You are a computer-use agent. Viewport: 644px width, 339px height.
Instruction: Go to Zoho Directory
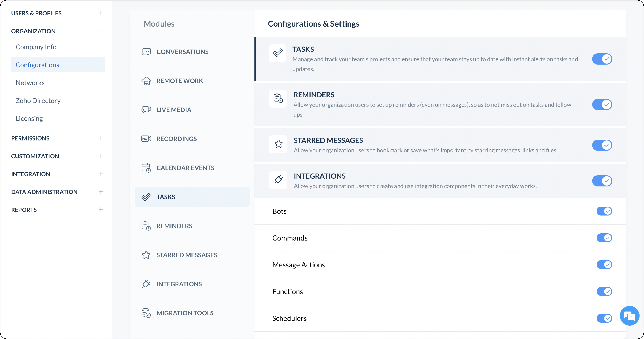point(38,100)
